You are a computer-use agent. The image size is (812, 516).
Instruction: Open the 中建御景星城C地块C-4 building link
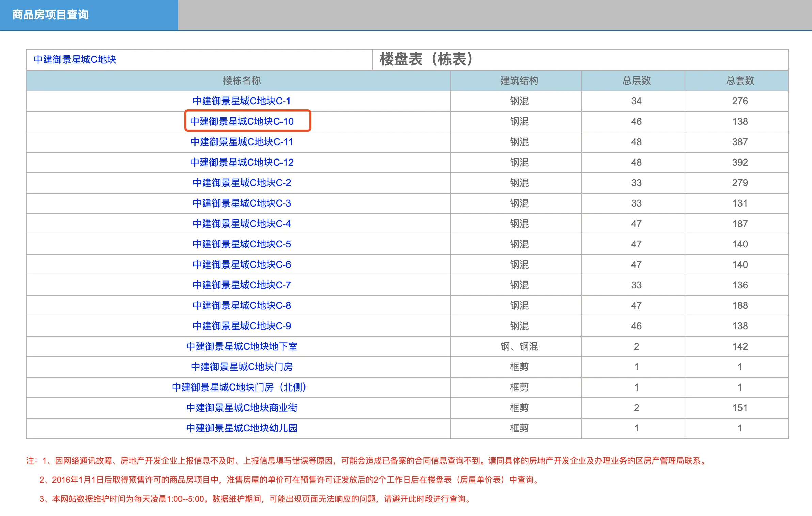point(241,224)
